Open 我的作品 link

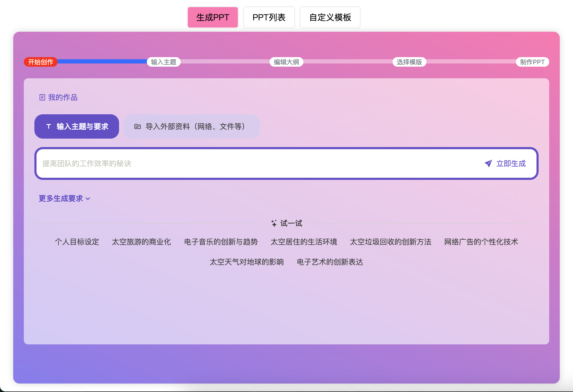[x=63, y=98]
